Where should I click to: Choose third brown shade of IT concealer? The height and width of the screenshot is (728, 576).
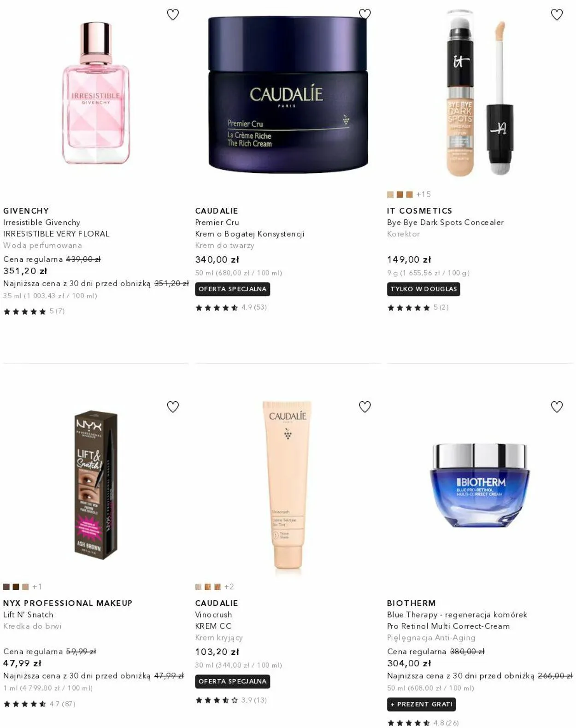coord(409,194)
